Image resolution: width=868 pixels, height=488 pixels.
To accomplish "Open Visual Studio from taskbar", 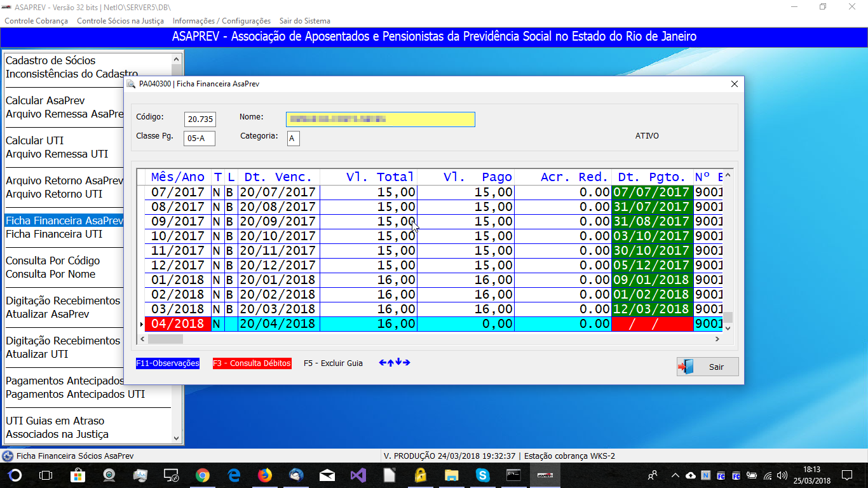I will pyautogui.click(x=358, y=475).
